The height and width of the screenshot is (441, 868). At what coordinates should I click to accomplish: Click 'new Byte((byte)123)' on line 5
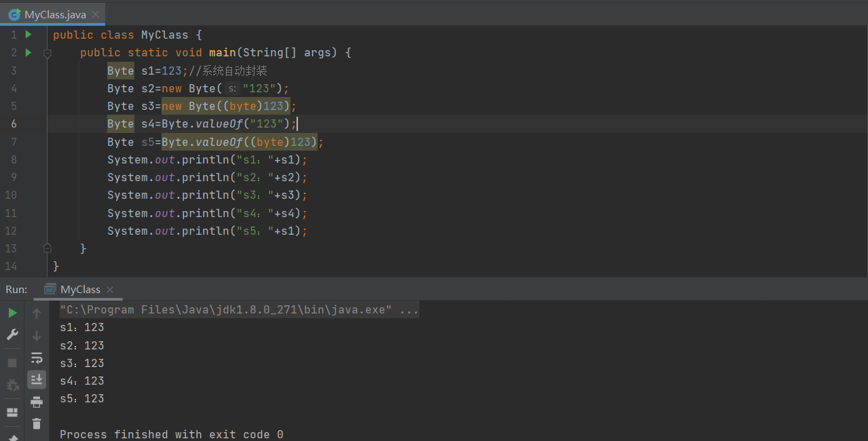[226, 106]
